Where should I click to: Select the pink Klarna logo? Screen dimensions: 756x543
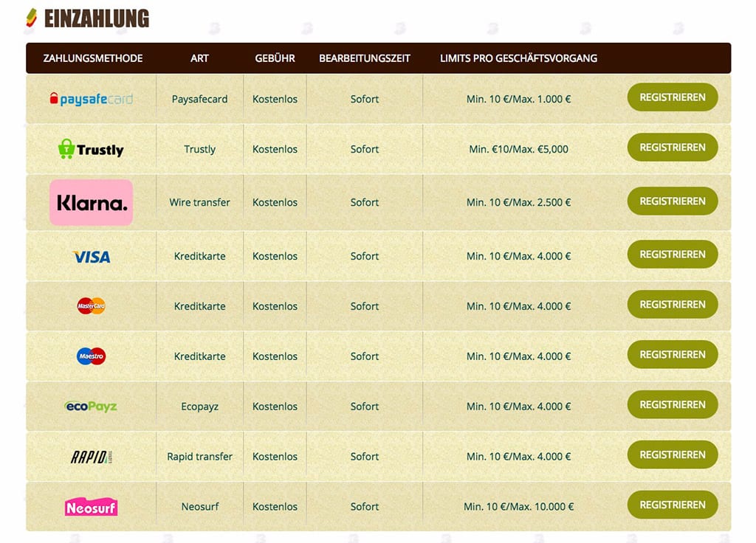pyautogui.click(x=91, y=202)
